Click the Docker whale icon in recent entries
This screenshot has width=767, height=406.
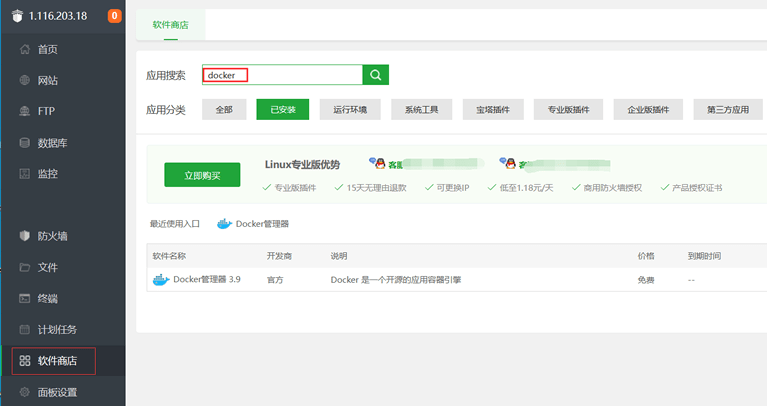pyautogui.click(x=224, y=224)
